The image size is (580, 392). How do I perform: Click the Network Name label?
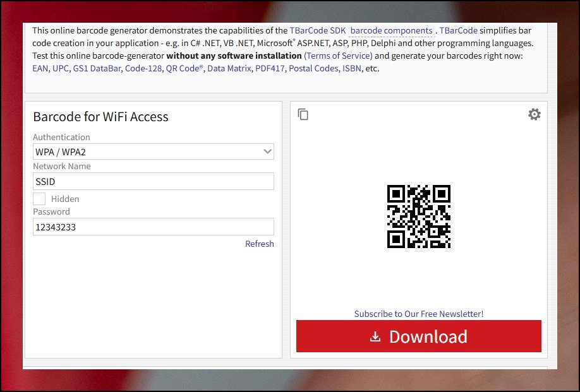tap(62, 166)
